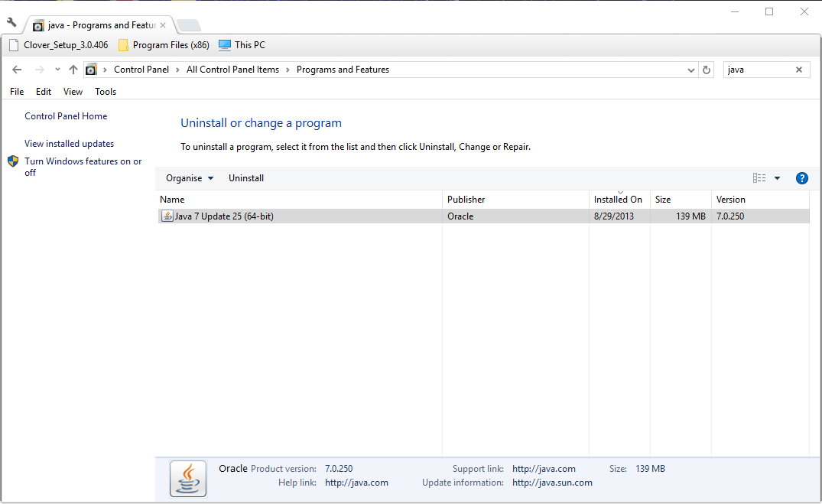Sort list by Publisher column header
The width and height of the screenshot is (822, 504).
[x=466, y=200]
